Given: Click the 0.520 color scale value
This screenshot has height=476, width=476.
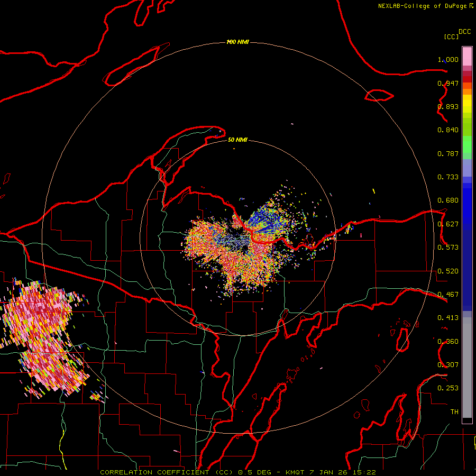Looking at the screenshot, I should [x=448, y=271].
